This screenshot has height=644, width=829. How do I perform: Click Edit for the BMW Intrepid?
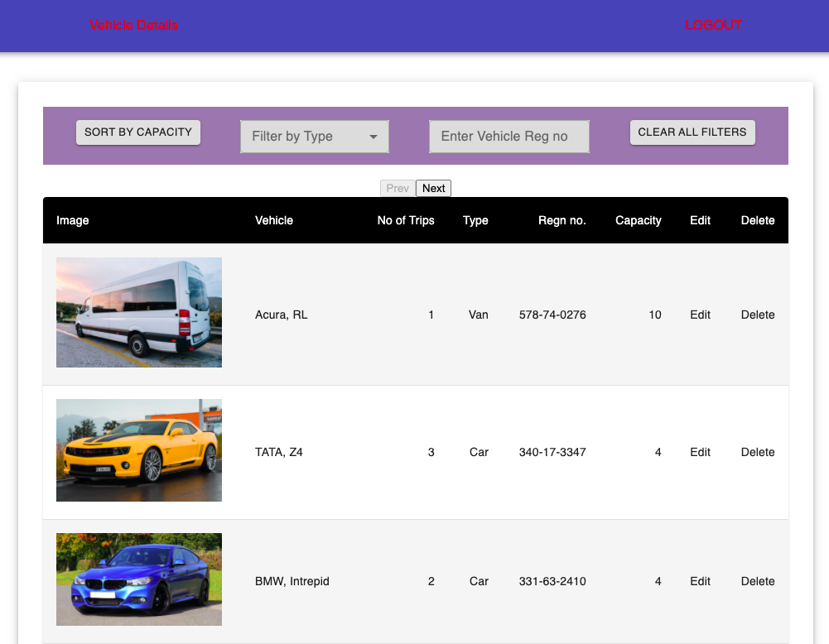[700, 581]
